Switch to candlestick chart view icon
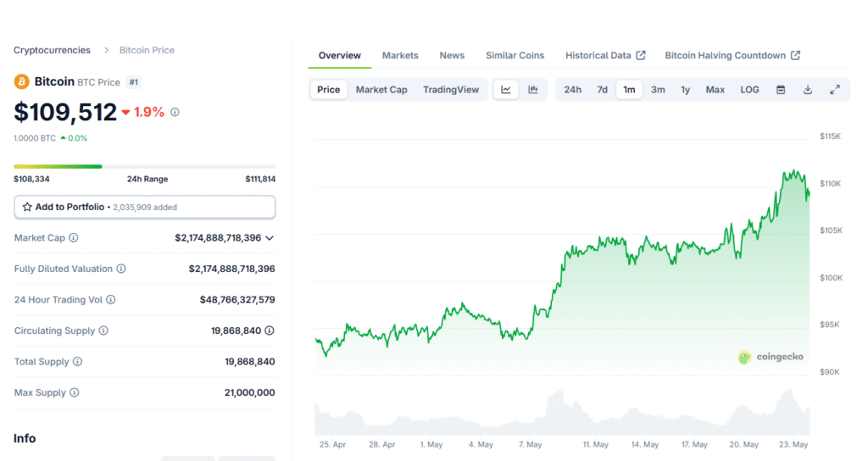The width and height of the screenshot is (868, 461). 533,90
